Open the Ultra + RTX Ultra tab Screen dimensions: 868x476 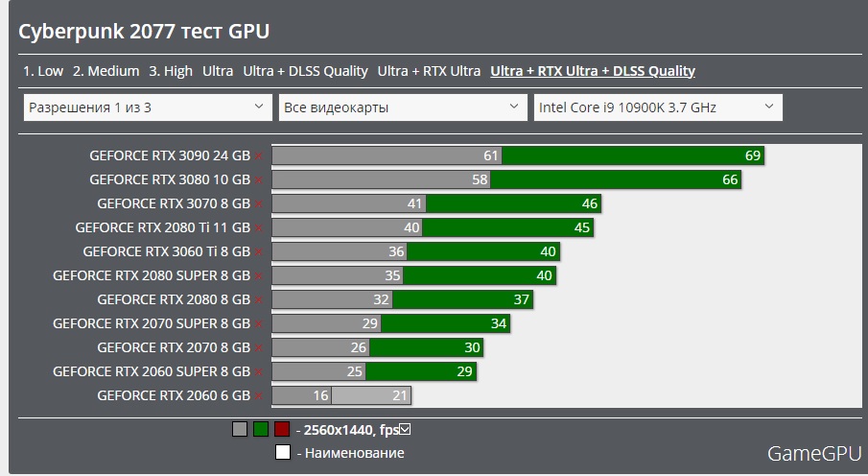coord(429,71)
